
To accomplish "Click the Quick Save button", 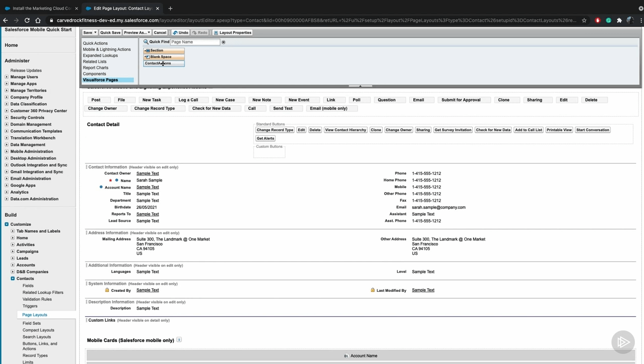I will tap(110, 33).
